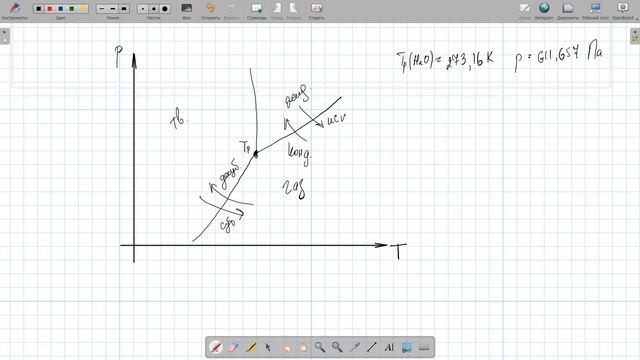Set thin line width
This screenshot has width=640, height=360.
[x=102, y=9]
